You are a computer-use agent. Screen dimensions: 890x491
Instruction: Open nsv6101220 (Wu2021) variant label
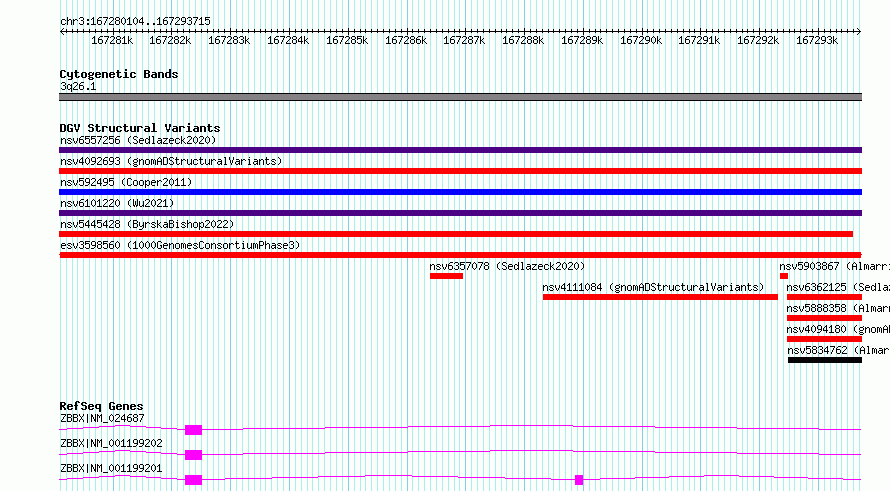(117, 203)
